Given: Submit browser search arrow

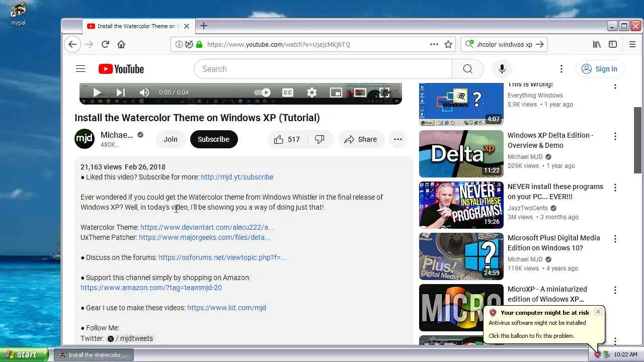Looking at the screenshot, I should click(x=540, y=44).
